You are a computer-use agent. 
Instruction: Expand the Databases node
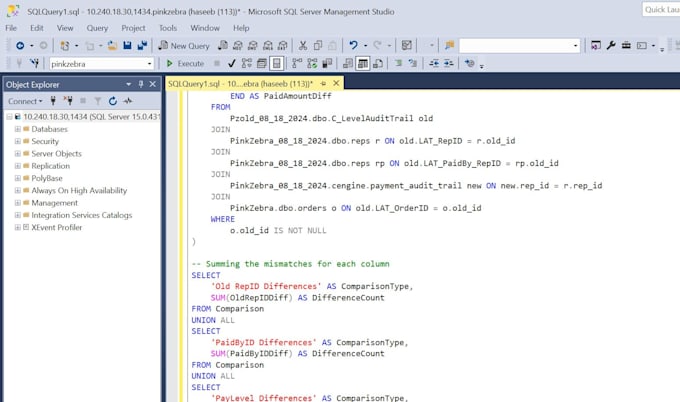pyautogui.click(x=17, y=129)
